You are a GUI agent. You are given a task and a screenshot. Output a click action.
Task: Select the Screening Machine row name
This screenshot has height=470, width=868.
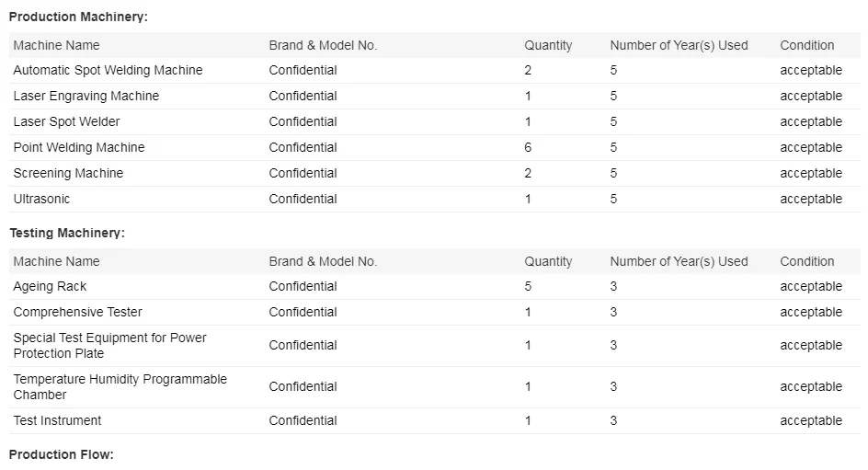(x=68, y=174)
